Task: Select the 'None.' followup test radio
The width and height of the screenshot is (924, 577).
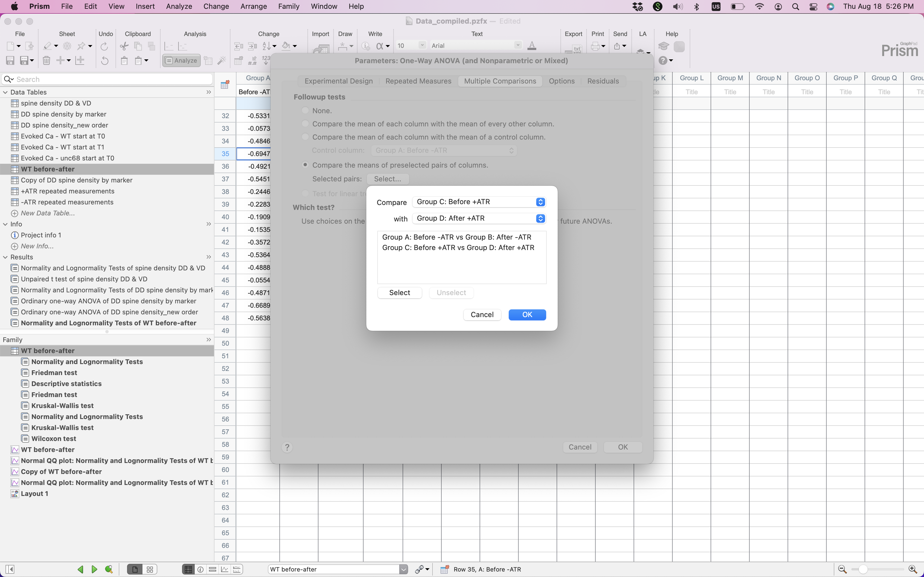Action: click(305, 111)
